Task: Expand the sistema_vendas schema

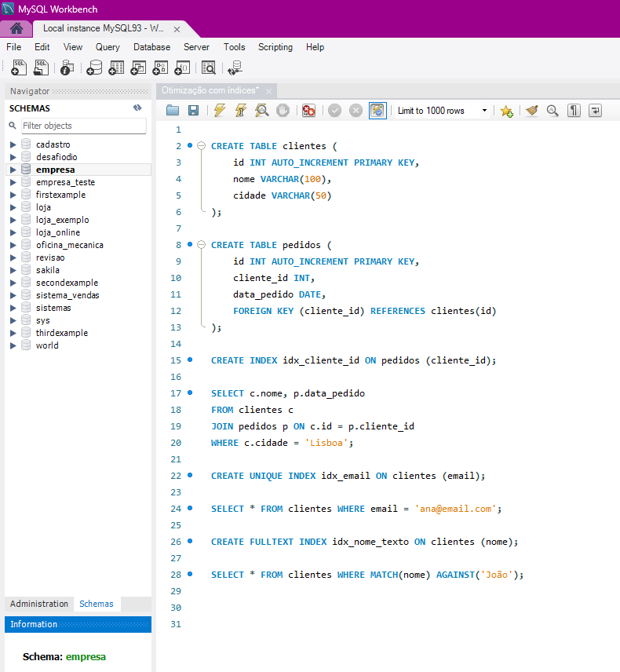Action: [13, 295]
